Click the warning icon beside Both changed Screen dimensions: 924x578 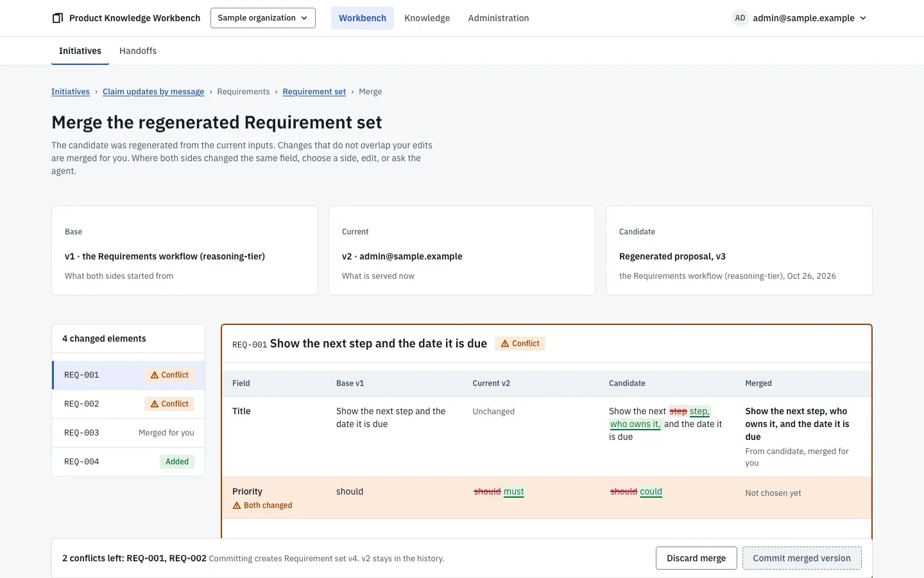tap(237, 505)
